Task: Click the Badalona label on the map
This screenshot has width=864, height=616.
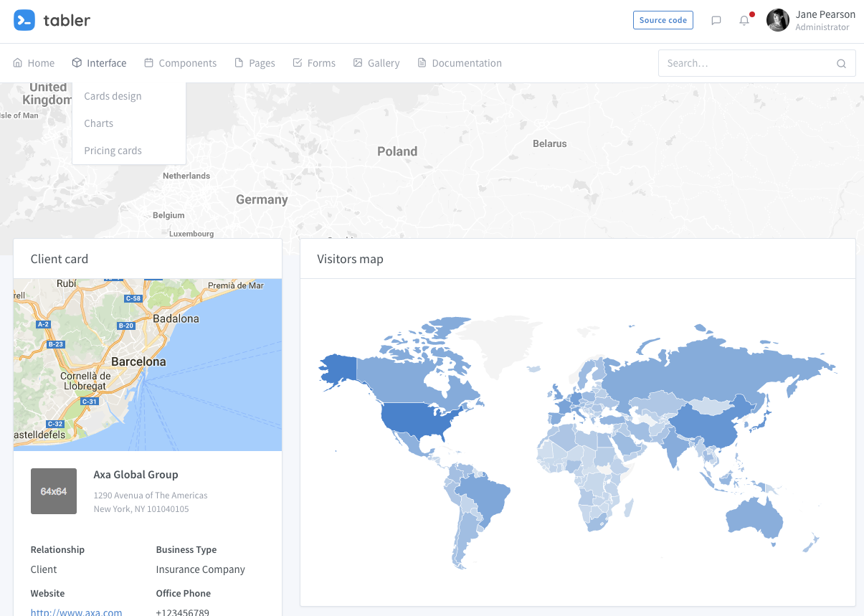Action: tap(176, 318)
